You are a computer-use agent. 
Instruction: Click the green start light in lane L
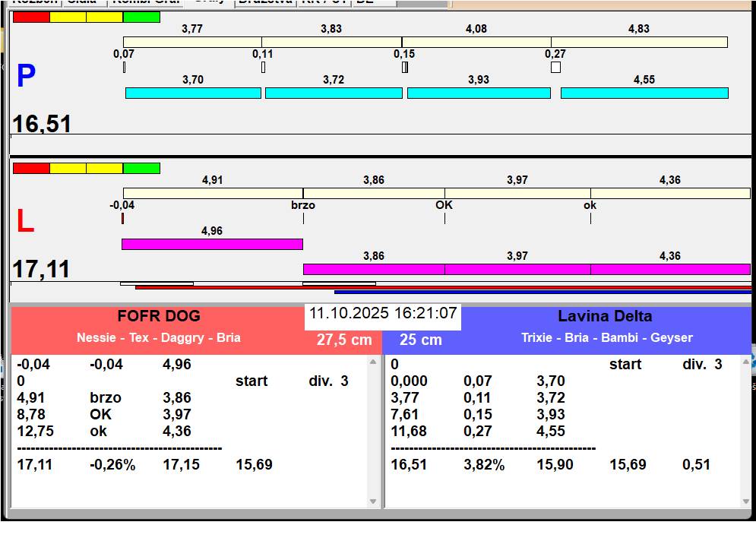(141, 168)
